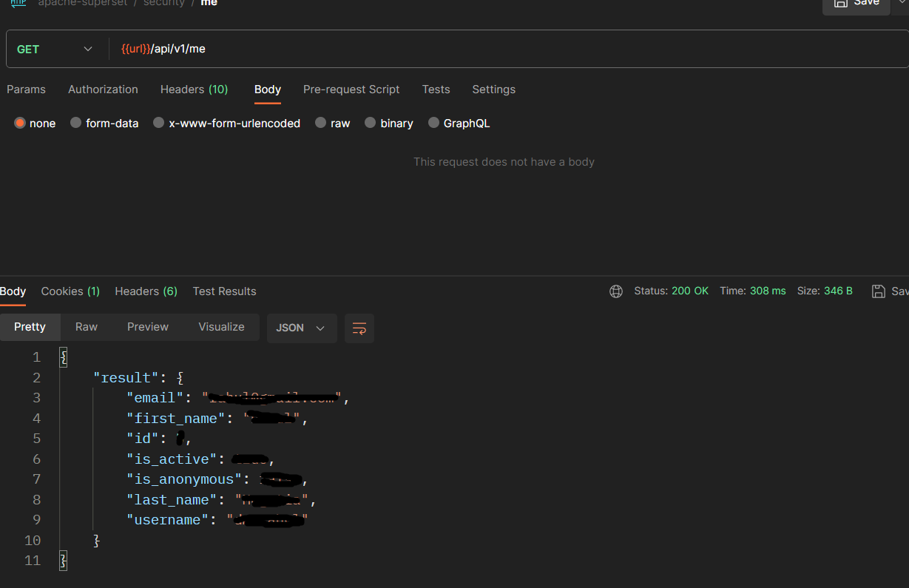
Task: Open the Pre-request Script tab
Action: pyautogui.click(x=351, y=89)
